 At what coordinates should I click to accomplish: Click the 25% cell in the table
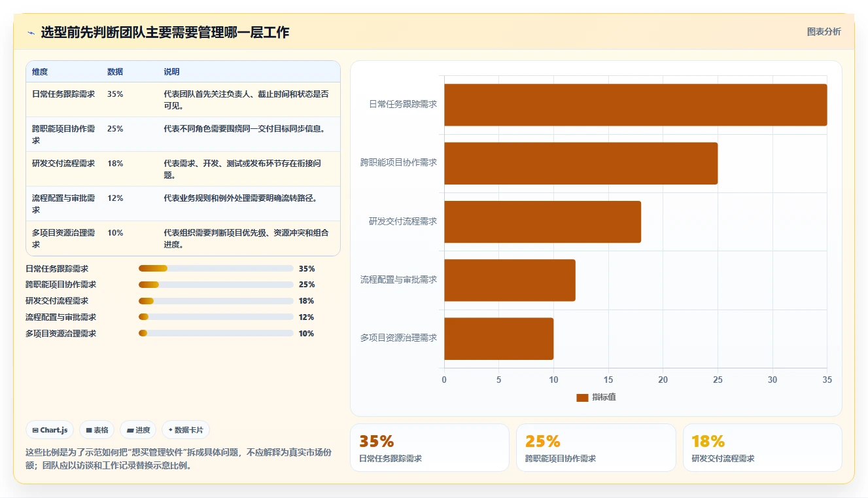pyautogui.click(x=115, y=129)
